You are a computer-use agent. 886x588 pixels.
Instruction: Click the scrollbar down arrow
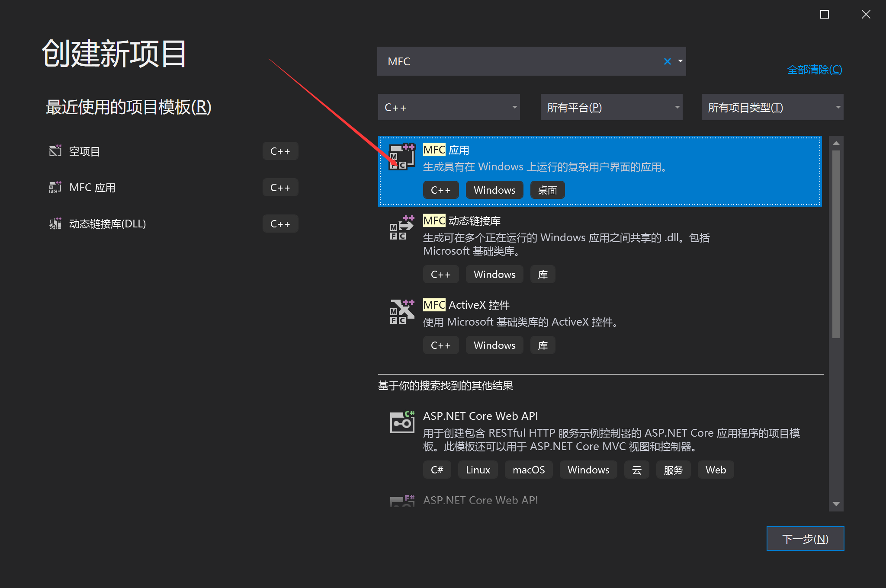point(836,504)
